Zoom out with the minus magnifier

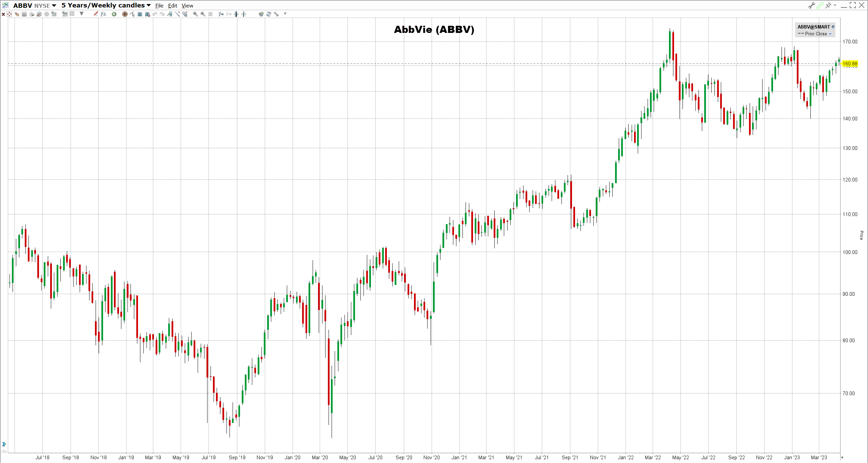pyautogui.click(x=203, y=14)
